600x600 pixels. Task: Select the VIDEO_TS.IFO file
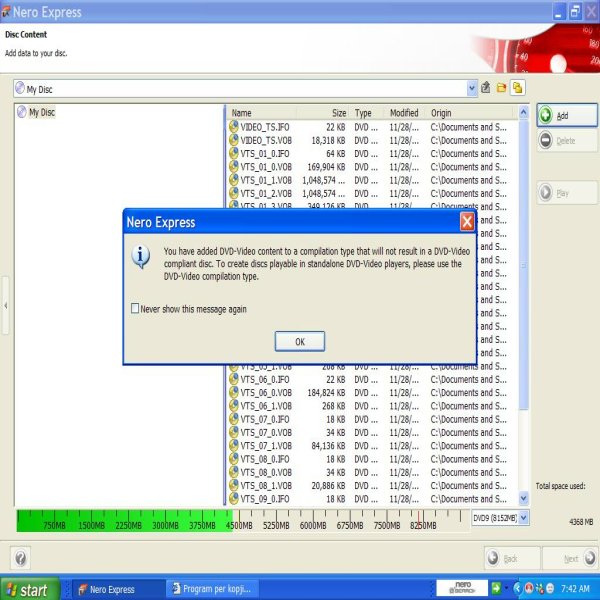click(265, 127)
